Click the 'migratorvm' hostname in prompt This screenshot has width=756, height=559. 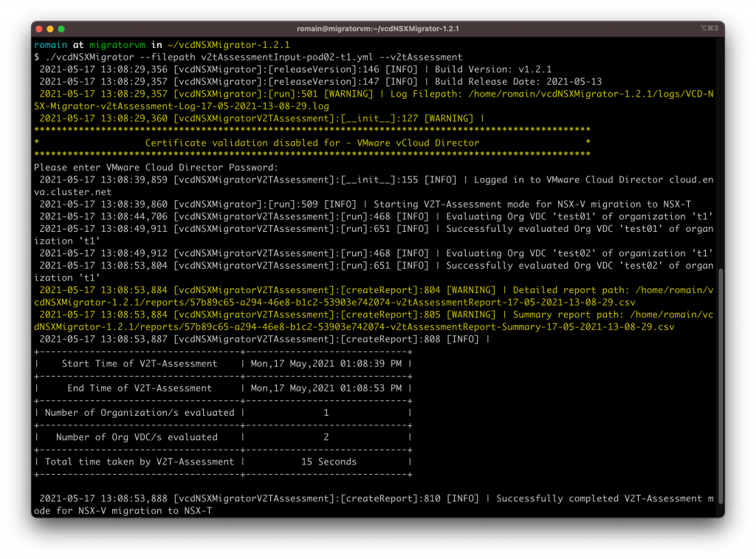point(117,45)
